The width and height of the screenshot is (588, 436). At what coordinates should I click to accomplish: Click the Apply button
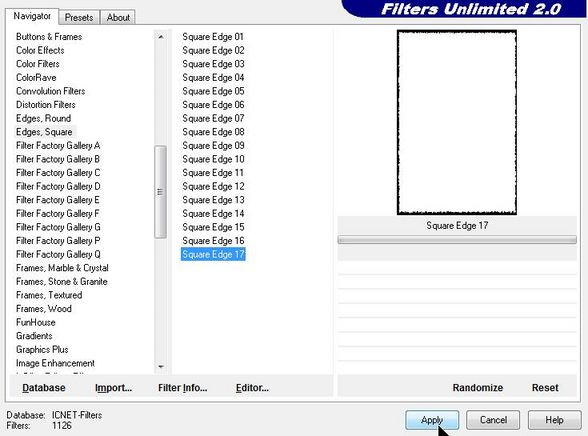coord(432,420)
